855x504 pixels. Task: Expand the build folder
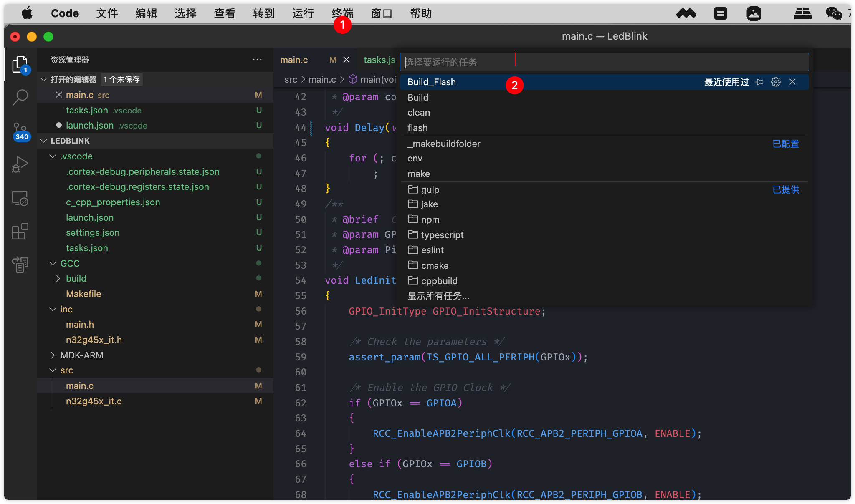click(58, 278)
